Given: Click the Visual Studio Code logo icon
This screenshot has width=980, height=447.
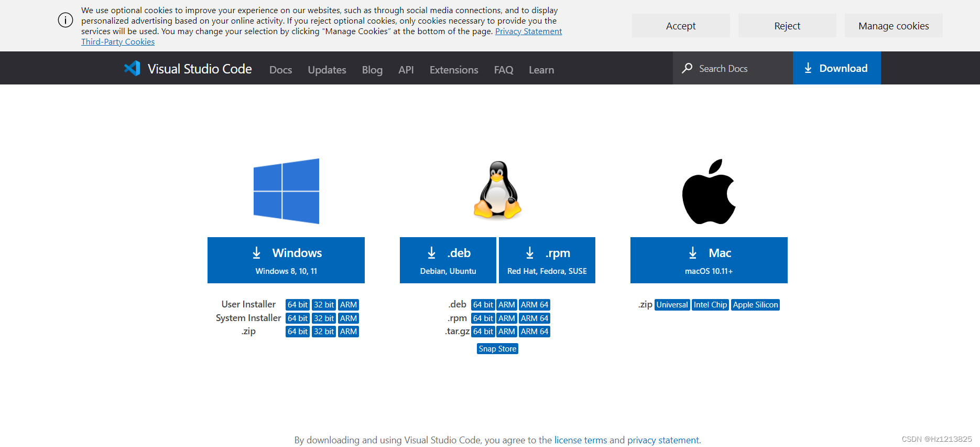Looking at the screenshot, I should tap(132, 68).
